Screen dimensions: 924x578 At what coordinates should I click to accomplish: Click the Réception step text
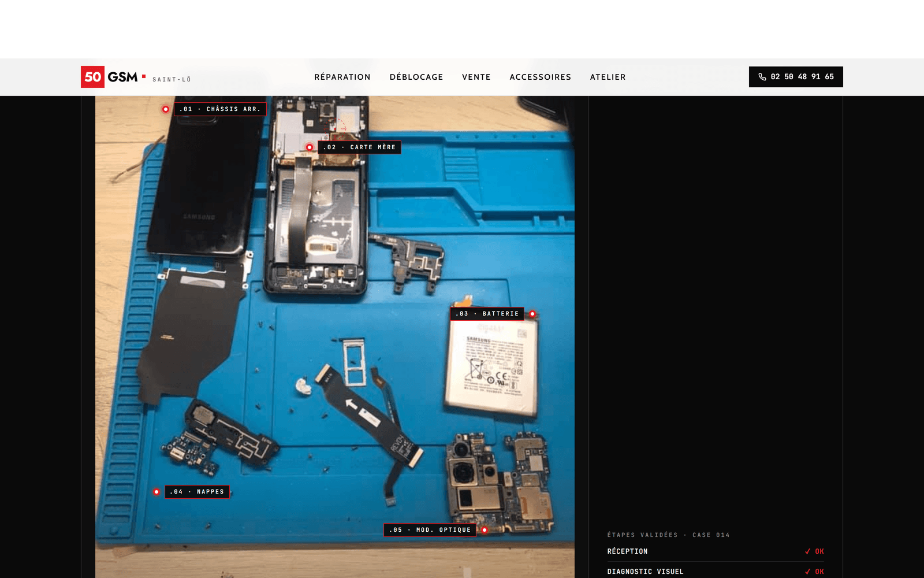pos(628,551)
